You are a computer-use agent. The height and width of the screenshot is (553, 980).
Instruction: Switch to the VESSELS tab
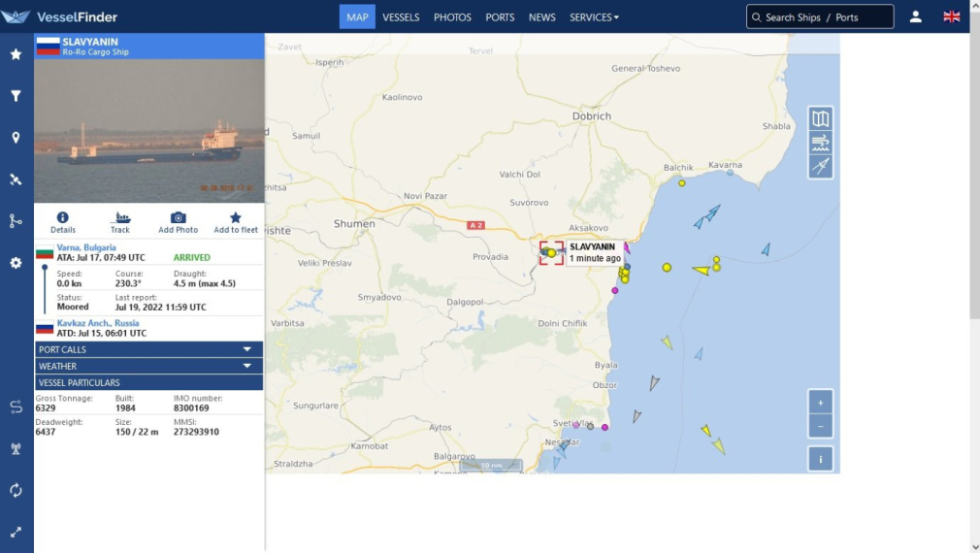(x=401, y=17)
